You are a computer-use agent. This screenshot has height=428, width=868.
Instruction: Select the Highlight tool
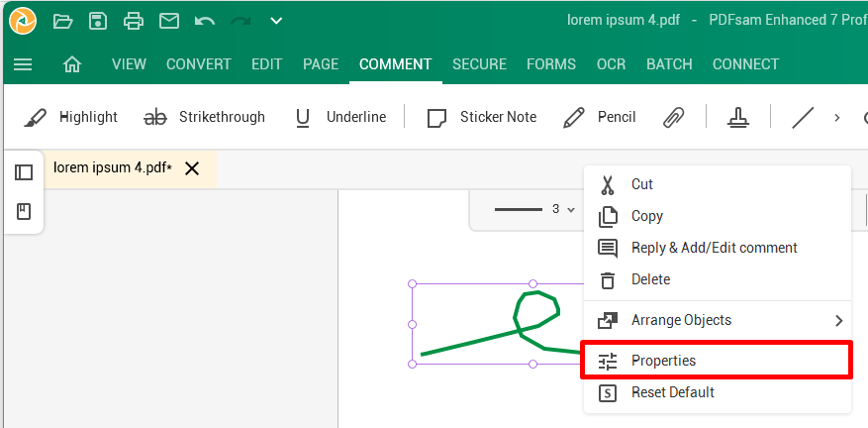[x=71, y=117]
